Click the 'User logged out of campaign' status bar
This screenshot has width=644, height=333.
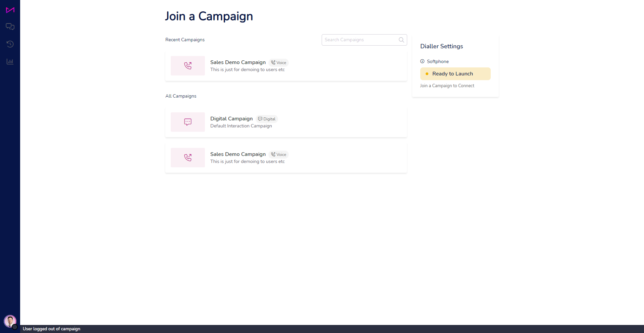pyautogui.click(x=332, y=329)
